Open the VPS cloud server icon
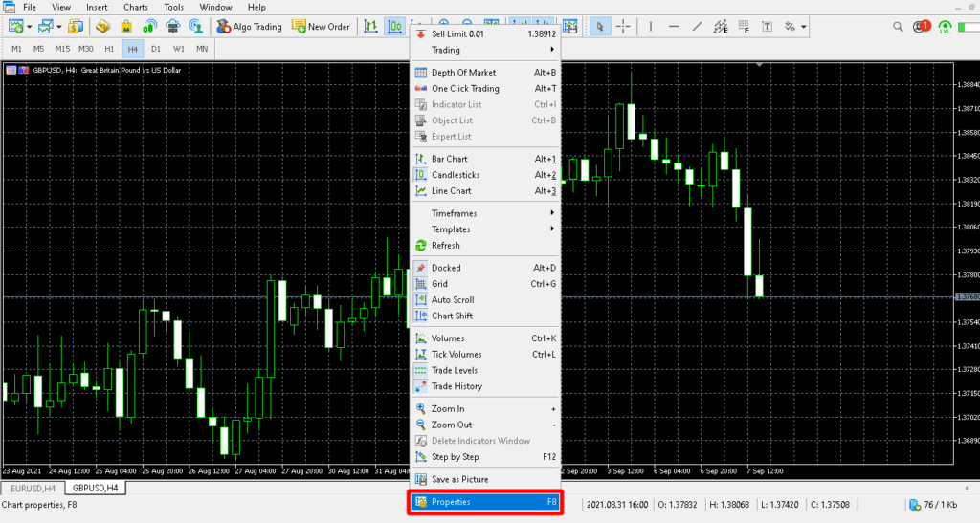 click(x=172, y=27)
